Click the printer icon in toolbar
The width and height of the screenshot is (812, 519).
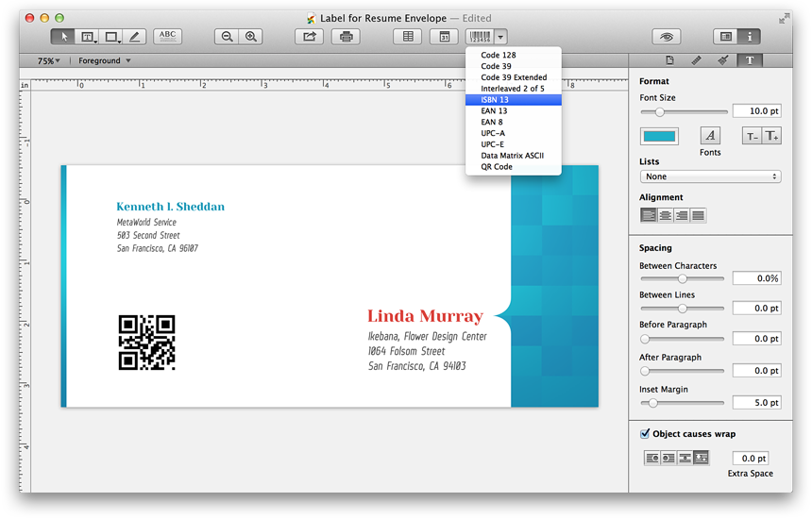point(346,37)
